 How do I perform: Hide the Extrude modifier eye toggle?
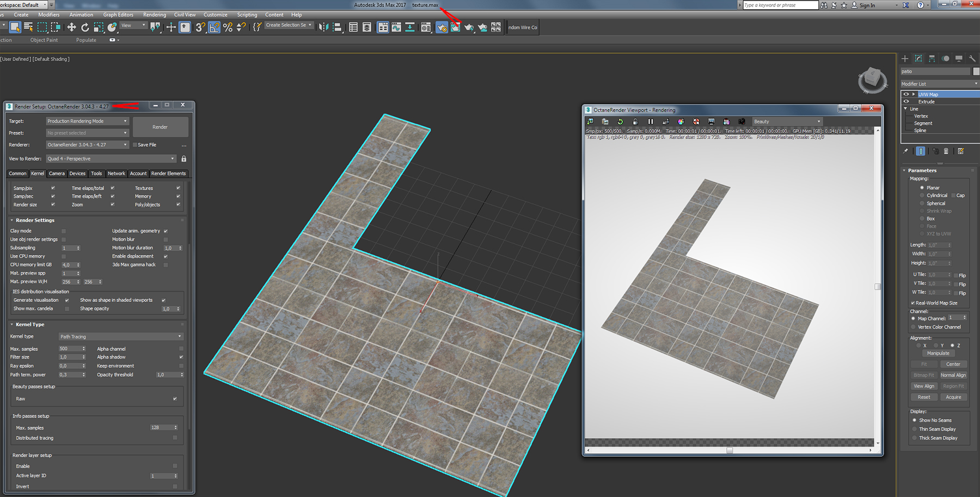[906, 101]
